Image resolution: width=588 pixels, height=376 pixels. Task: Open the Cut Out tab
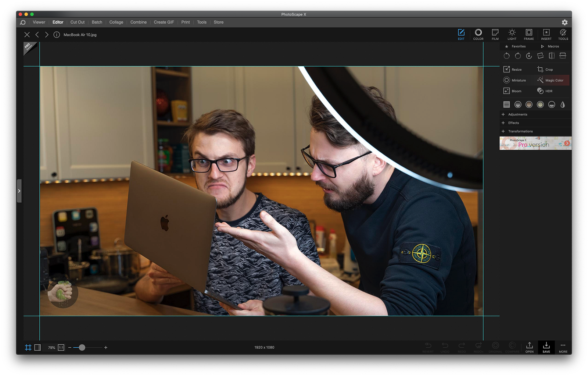click(77, 22)
